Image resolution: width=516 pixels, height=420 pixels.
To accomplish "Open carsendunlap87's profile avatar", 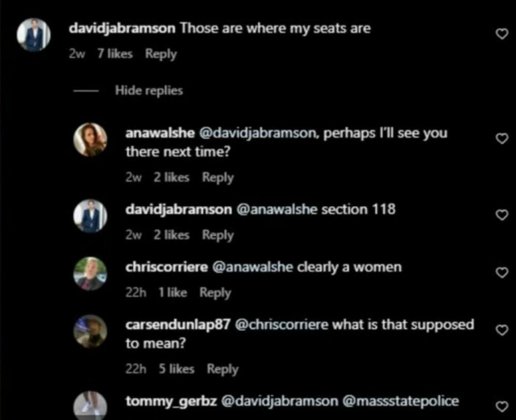I will (90, 331).
